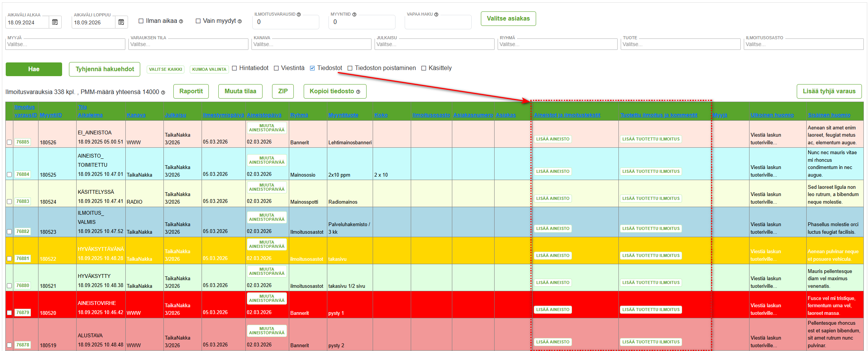The height and width of the screenshot is (351, 868).
Task: Open the Myyjä dropdown
Action: point(65,44)
